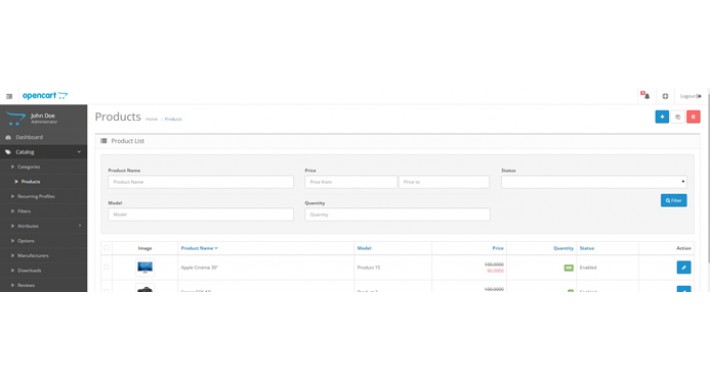Sort by Product Name column header
This screenshot has width=710, height=380.
[199, 248]
